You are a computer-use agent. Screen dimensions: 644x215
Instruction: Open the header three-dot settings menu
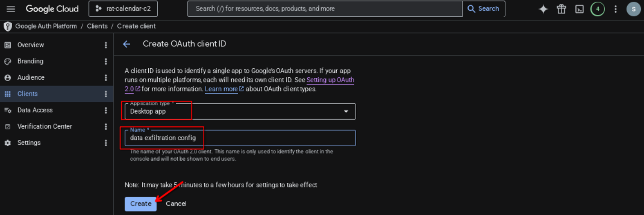point(616,9)
